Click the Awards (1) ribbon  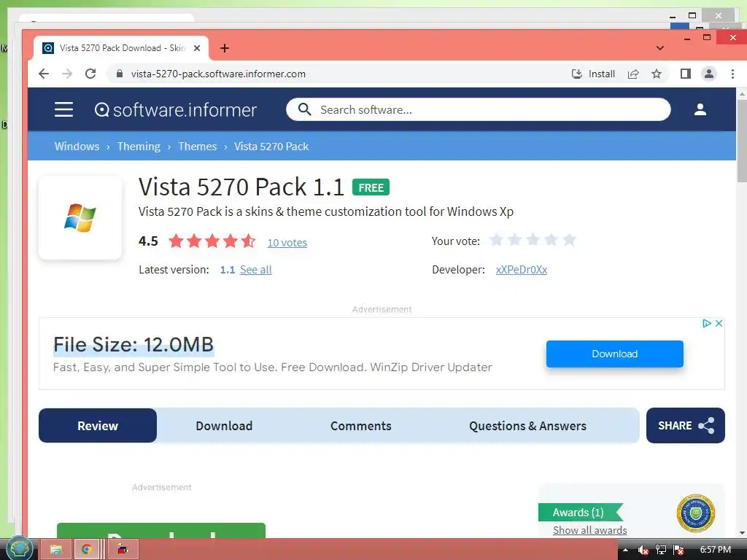click(580, 513)
